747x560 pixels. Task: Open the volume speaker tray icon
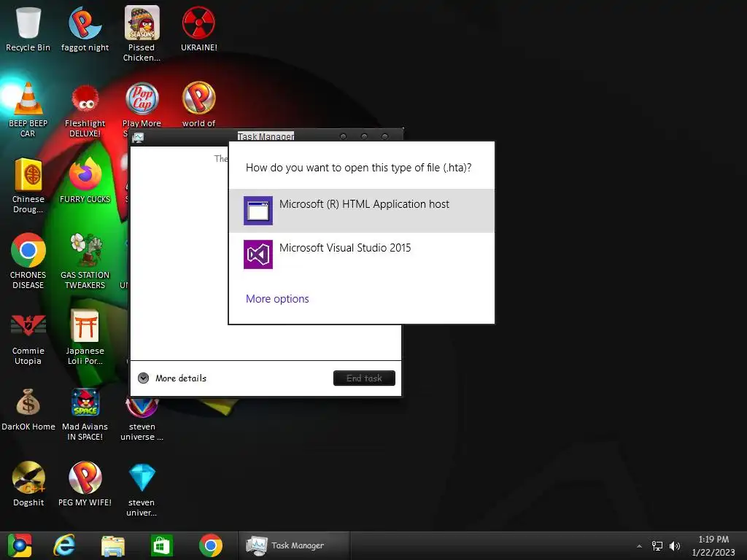675,546
